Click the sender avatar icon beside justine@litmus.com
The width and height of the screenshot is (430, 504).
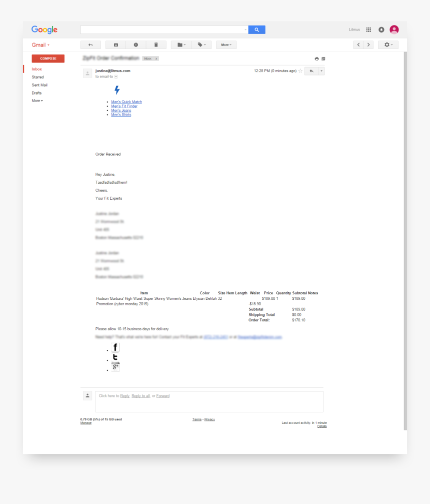pos(87,73)
